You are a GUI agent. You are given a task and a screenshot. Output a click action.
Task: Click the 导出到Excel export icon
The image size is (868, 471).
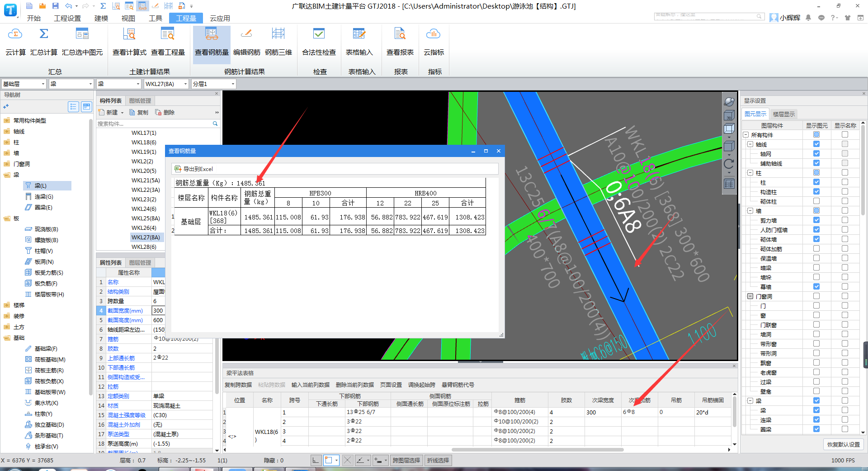[x=178, y=169]
